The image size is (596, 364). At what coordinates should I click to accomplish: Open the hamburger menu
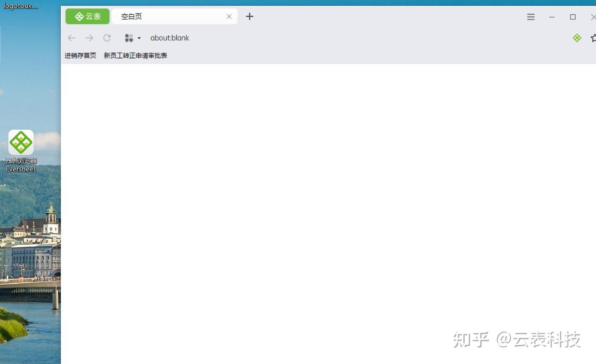click(x=531, y=17)
